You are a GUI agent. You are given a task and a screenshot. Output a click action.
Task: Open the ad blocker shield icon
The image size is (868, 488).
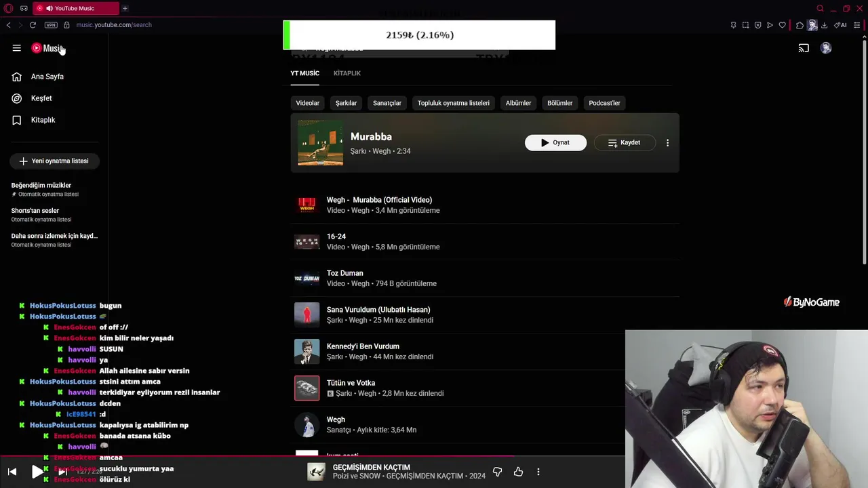[x=757, y=25]
